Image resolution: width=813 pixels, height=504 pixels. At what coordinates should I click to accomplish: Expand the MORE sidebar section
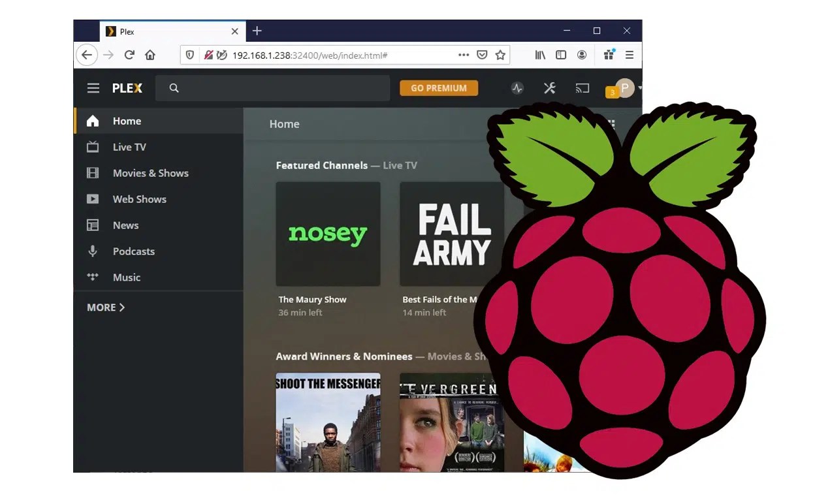click(x=106, y=307)
